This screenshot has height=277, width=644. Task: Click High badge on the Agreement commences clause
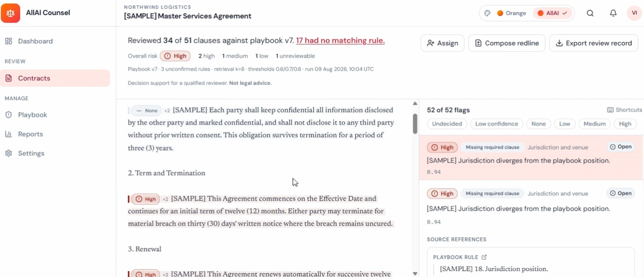(146, 199)
